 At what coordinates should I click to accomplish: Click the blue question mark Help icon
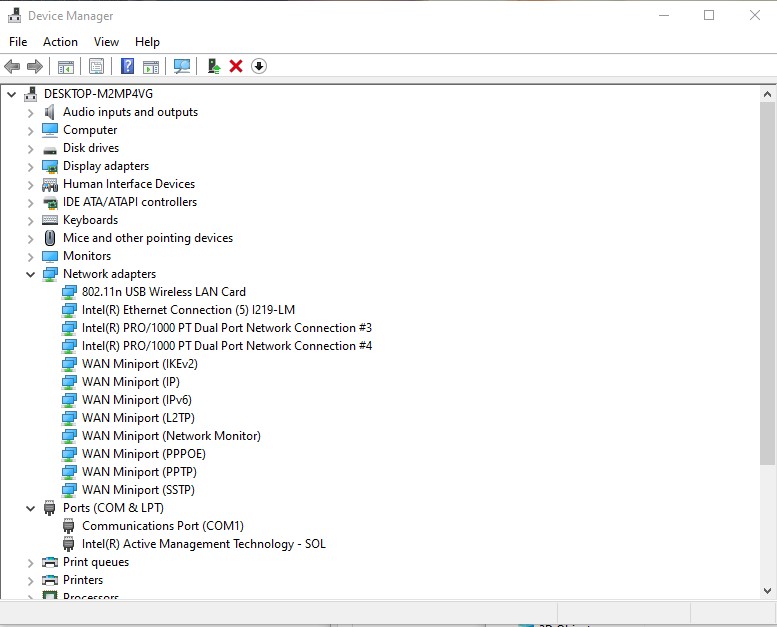[127, 66]
